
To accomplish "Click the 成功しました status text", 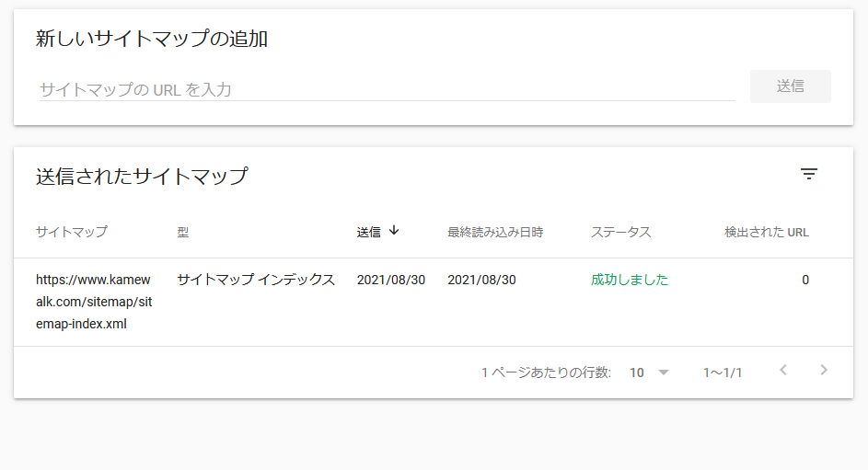I will click(630, 280).
